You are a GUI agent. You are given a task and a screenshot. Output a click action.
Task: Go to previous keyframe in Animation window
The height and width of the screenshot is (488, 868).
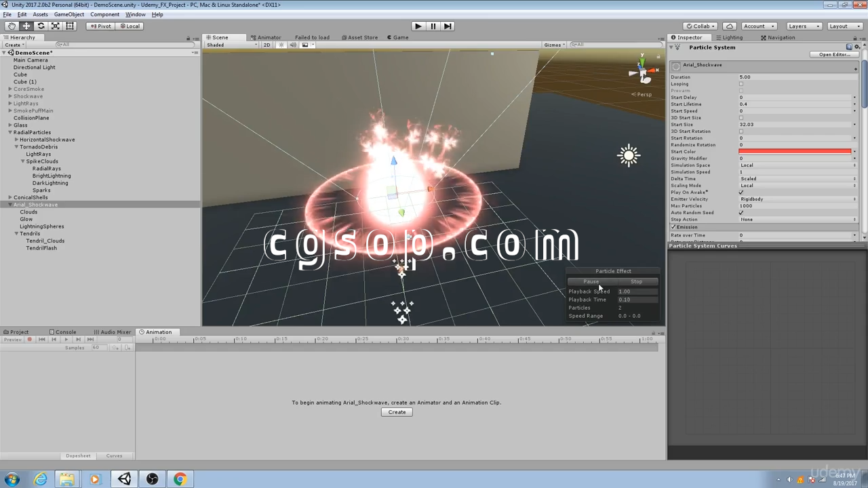point(54,340)
